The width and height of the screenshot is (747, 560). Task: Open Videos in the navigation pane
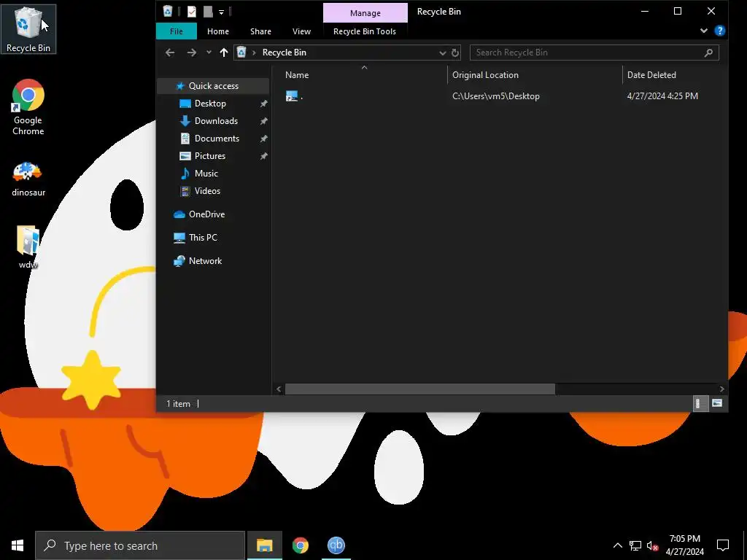click(x=207, y=191)
